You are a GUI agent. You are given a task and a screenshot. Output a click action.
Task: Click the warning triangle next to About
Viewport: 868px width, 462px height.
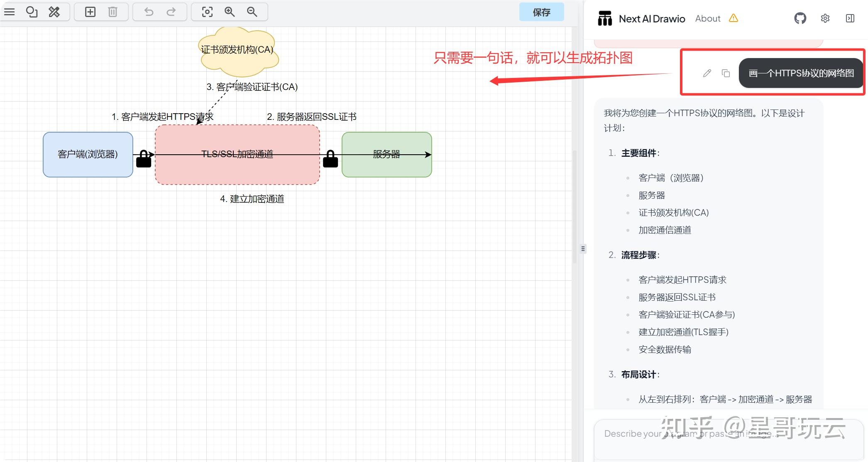(734, 18)
